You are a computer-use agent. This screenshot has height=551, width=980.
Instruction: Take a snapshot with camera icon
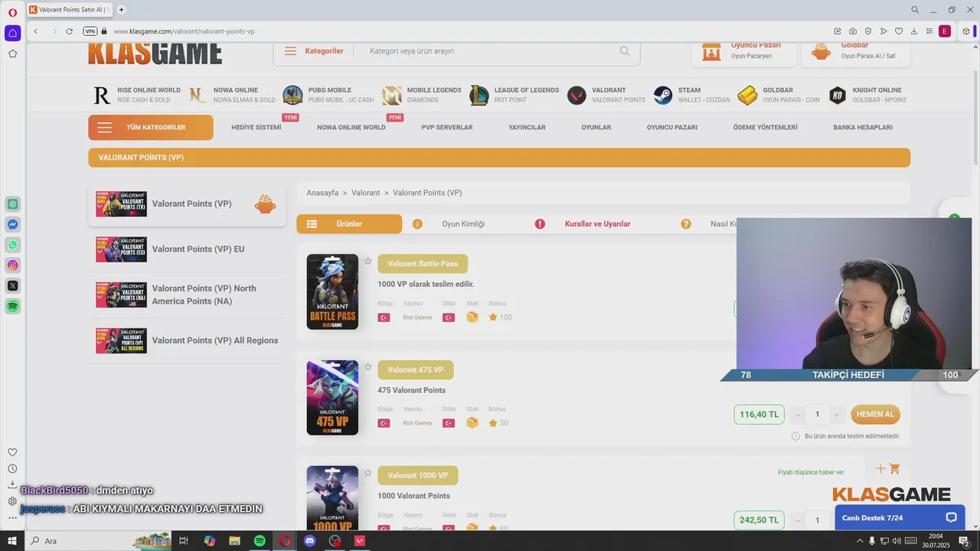coord(853,31)
